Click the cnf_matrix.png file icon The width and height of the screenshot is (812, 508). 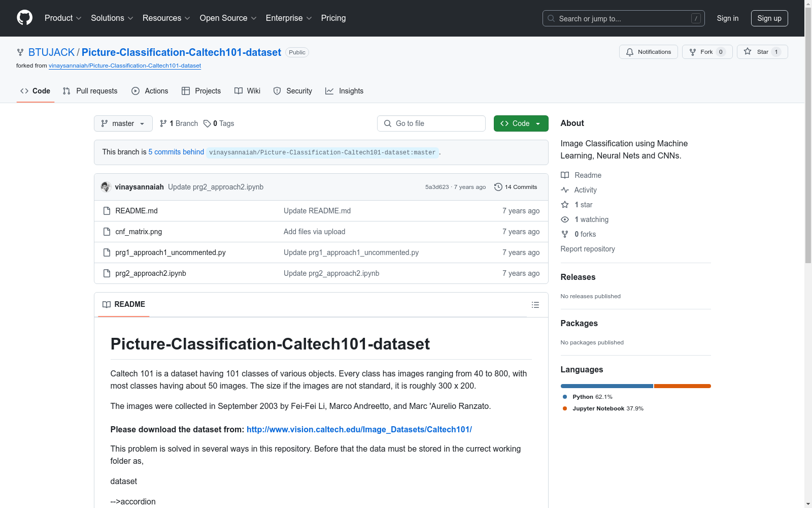(107, 232)
